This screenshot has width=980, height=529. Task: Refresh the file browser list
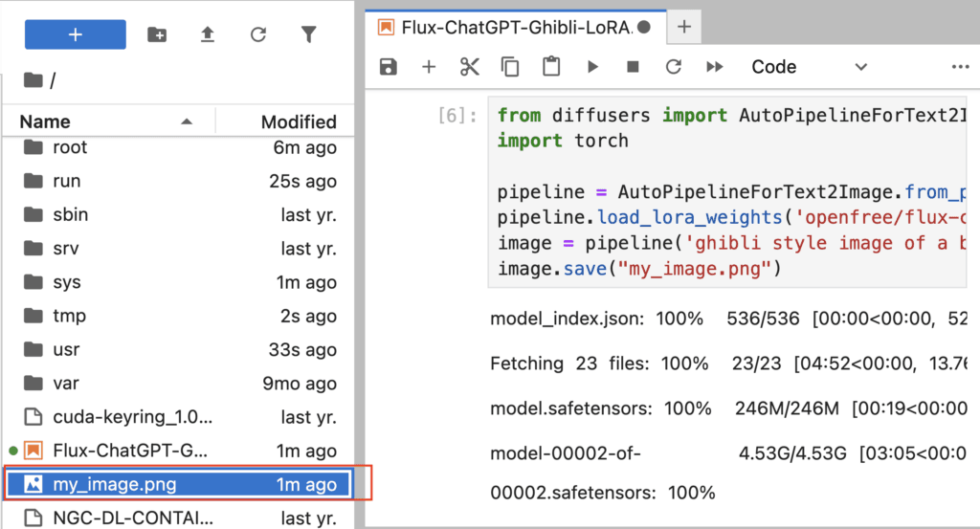(258, 34)
